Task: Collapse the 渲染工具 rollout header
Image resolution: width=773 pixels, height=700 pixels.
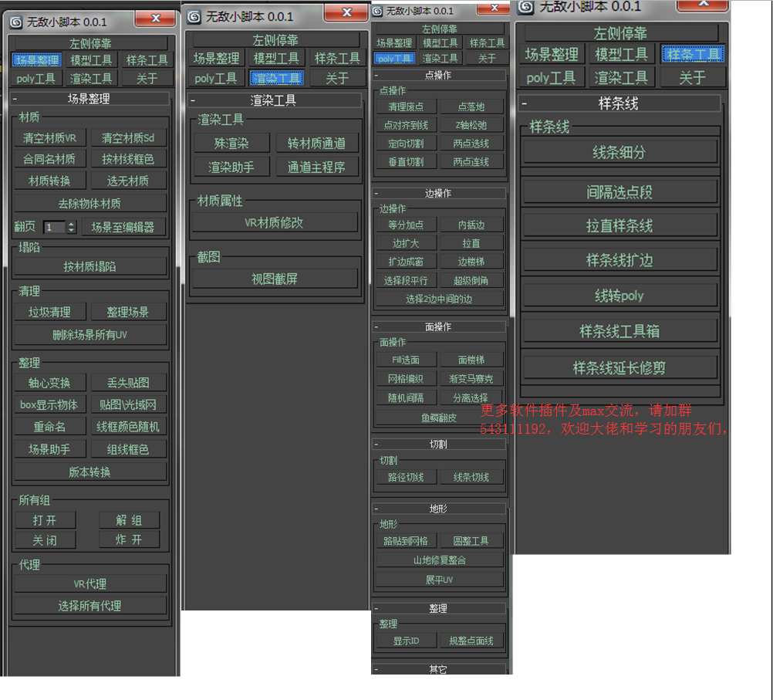Action: point(275,100)
